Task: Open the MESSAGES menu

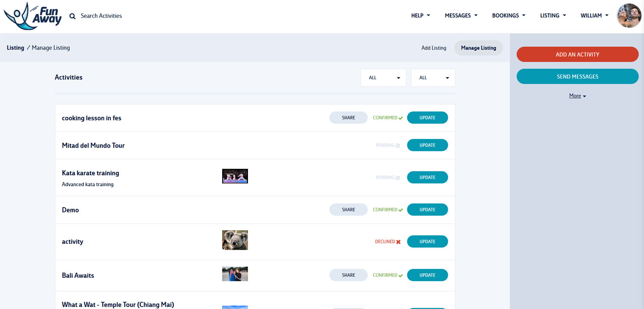Action: pos(461,16)
